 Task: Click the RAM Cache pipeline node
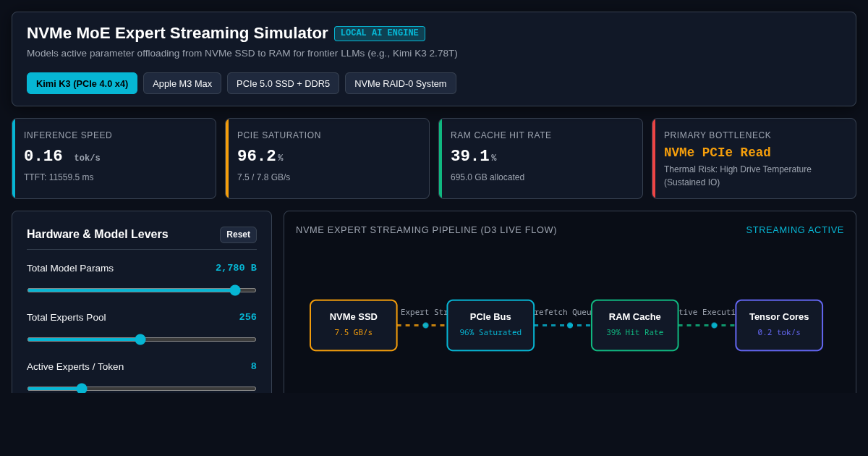635,326
